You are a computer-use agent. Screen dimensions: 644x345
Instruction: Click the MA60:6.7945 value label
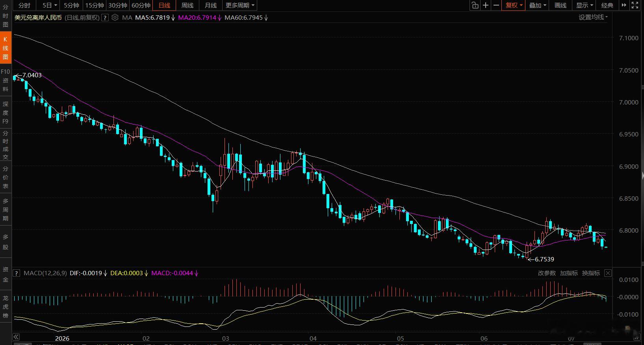coord(243,17)
